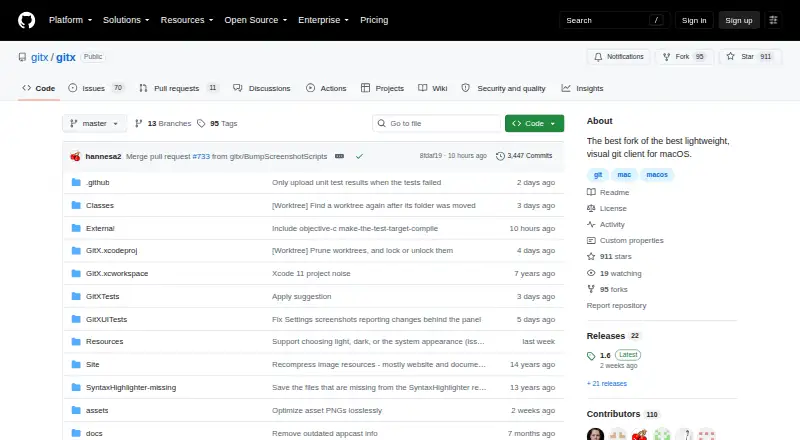Open the Wiki tab
Viewport: 800px width, 440px height.
click(x=433, y=88)
